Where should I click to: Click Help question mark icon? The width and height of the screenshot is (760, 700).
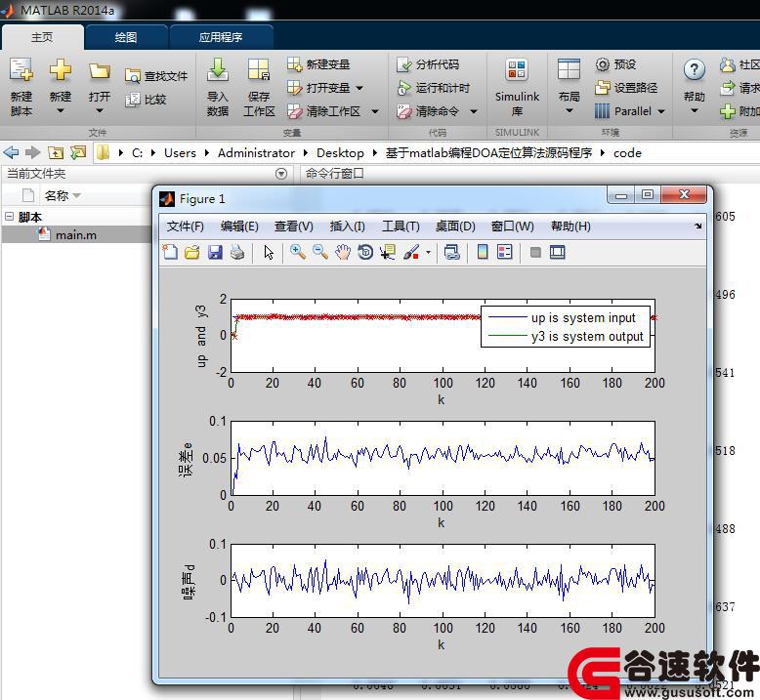coord(695,70)
